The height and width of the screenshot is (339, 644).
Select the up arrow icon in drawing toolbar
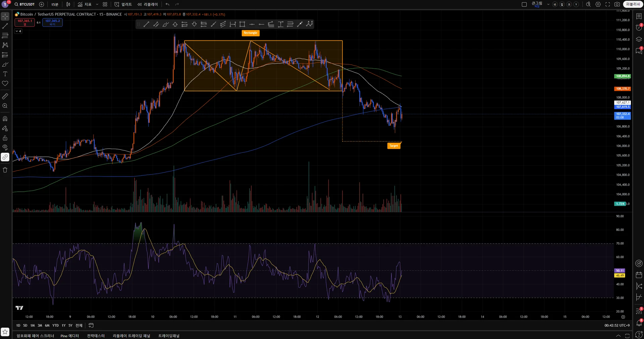[175, 24]
